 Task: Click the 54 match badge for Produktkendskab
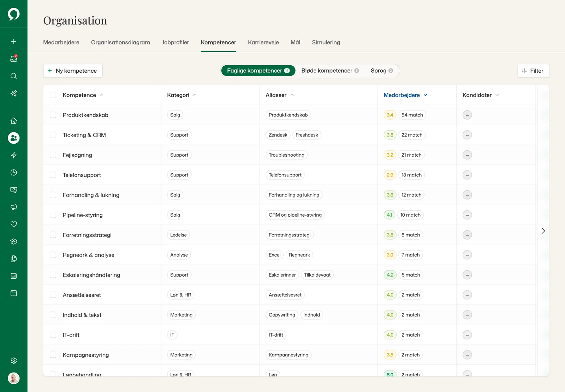412,115
